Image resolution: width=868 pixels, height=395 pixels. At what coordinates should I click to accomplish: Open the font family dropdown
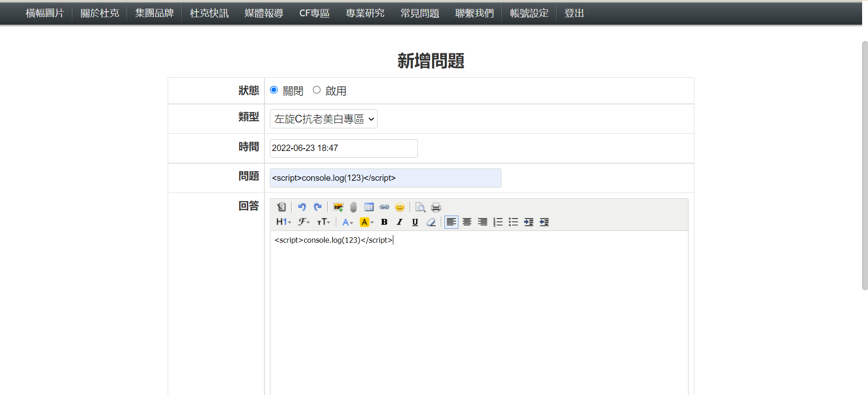304,222
